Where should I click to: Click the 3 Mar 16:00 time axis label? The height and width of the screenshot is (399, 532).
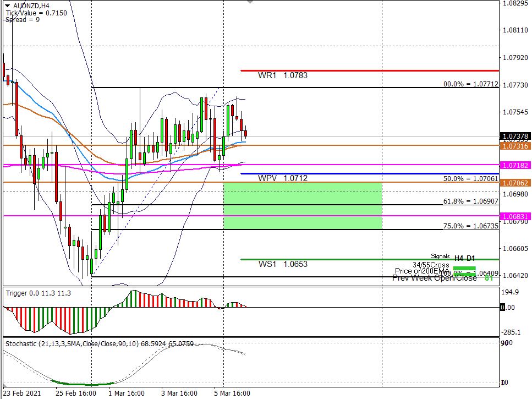(179, 393)
